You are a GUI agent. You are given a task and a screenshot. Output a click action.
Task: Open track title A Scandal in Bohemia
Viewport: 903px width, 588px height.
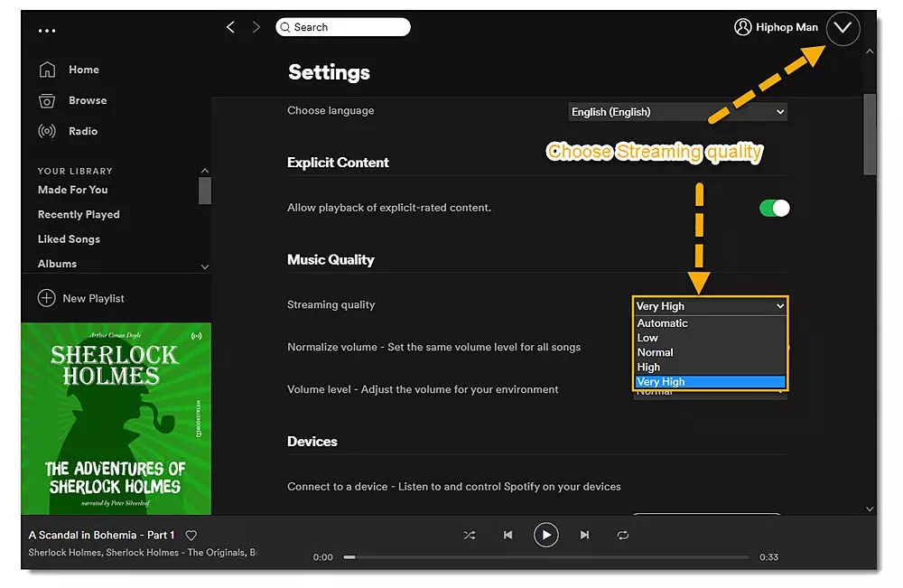pyautogui.click(x=101, y=535)
